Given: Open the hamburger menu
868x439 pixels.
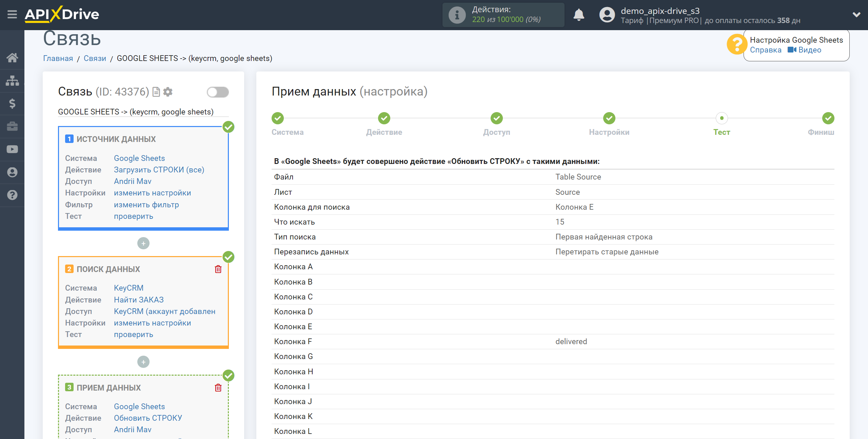Looking at the screenshot, I should click(12, 15).
